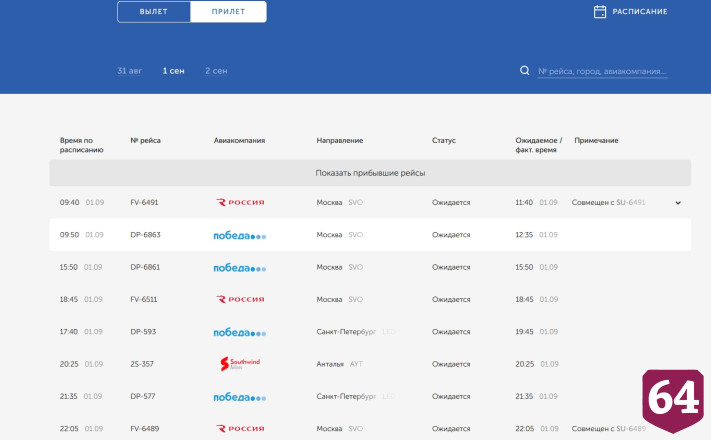This screenshot has width=711, height=440.
Task: Click the Россия logo for FV-6511
Action: coord(240,299)
